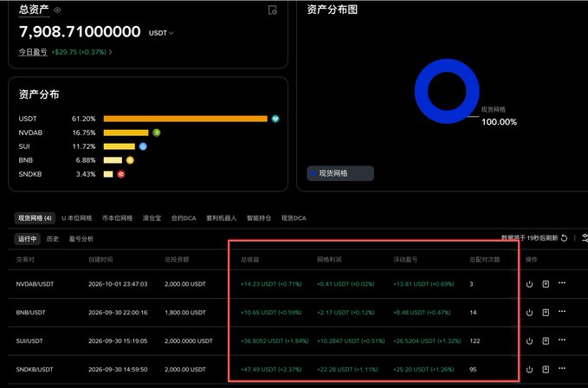The width and height of the screenshot is (588, 388).
Task: Click the NVDAB coin icon
Action: click(x=157, y=133)
